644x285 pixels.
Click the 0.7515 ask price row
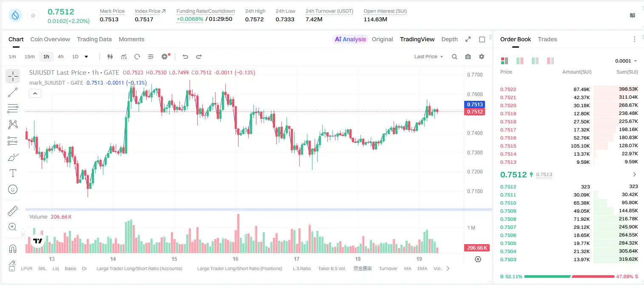click(569, 146)
